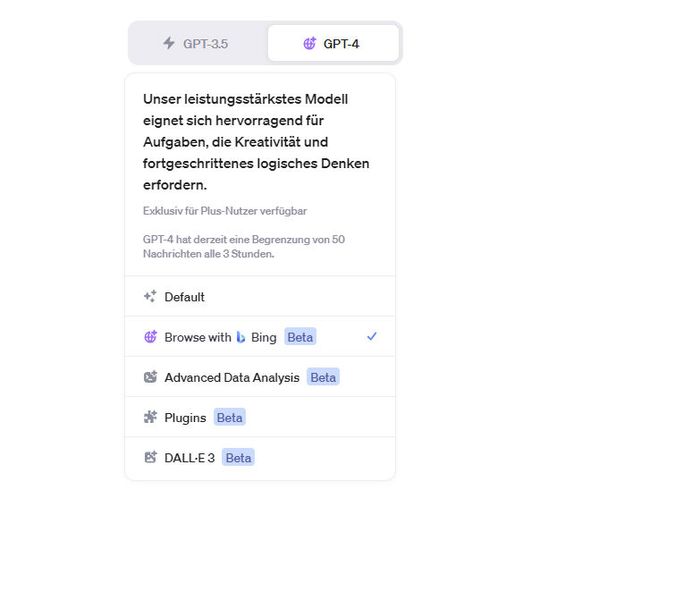Click the Beta badge beside Bing
The image size is (700, 600).
300,337
